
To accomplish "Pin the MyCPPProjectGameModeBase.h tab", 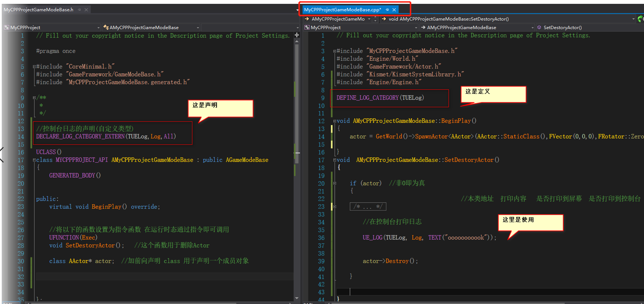I will [80, 10].
